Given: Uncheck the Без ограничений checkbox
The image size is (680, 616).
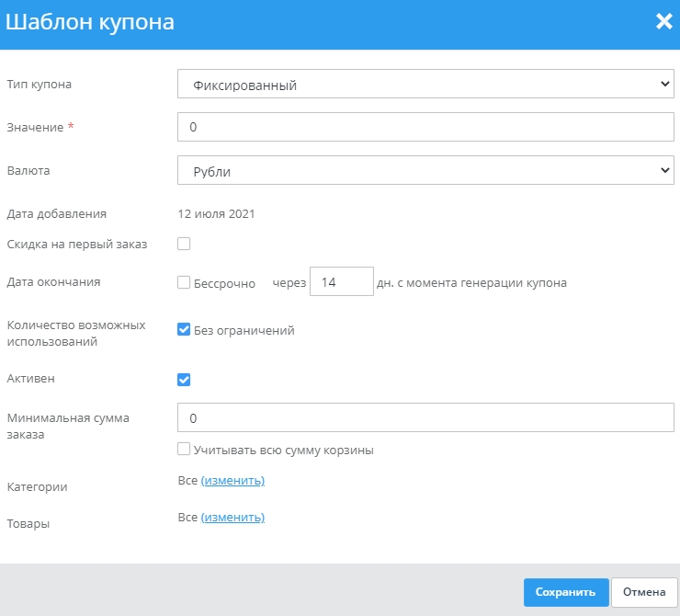Looking at the screenshot, I should 184,330.
